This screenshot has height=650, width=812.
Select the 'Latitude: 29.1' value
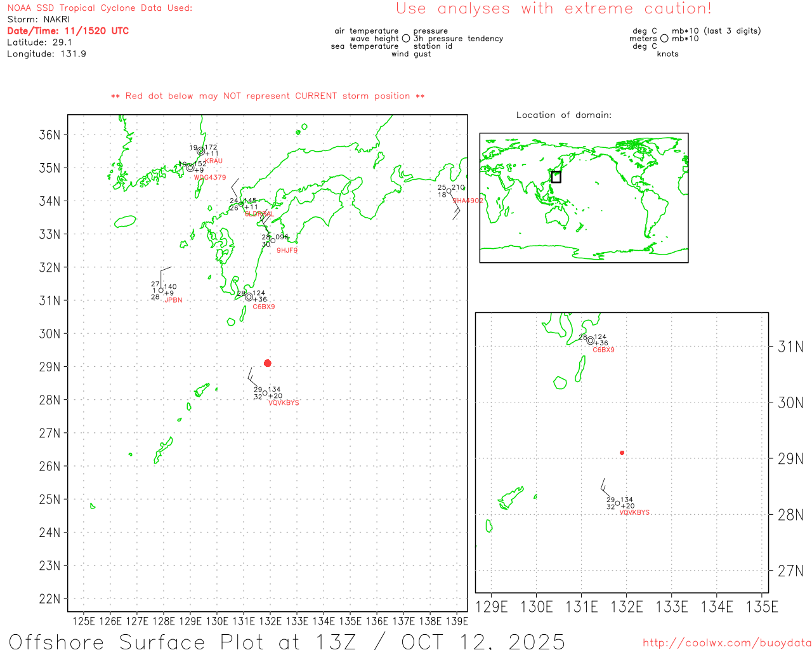pyautogui.click(x=39, y=43)
